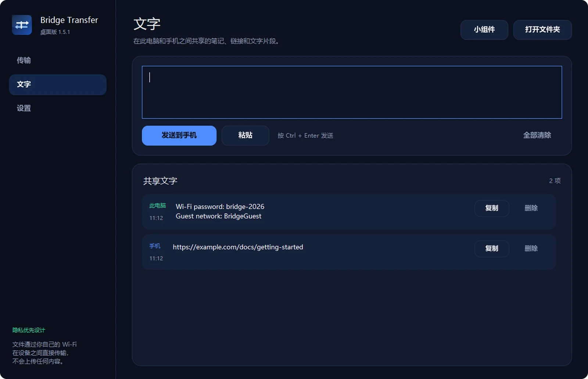This screenshot has width=588, height=379.
Task: Click 全部清除 to clear all items
Action: [537, 135]
